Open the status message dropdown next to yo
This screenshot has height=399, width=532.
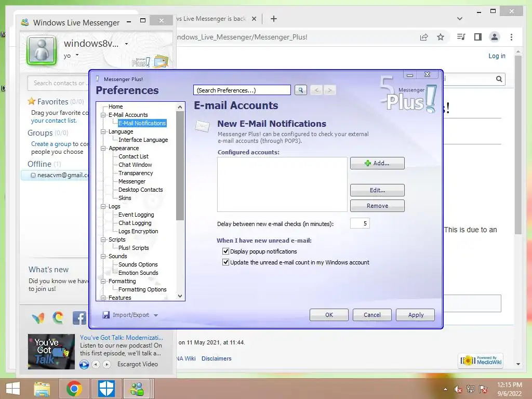coord(77,55)
